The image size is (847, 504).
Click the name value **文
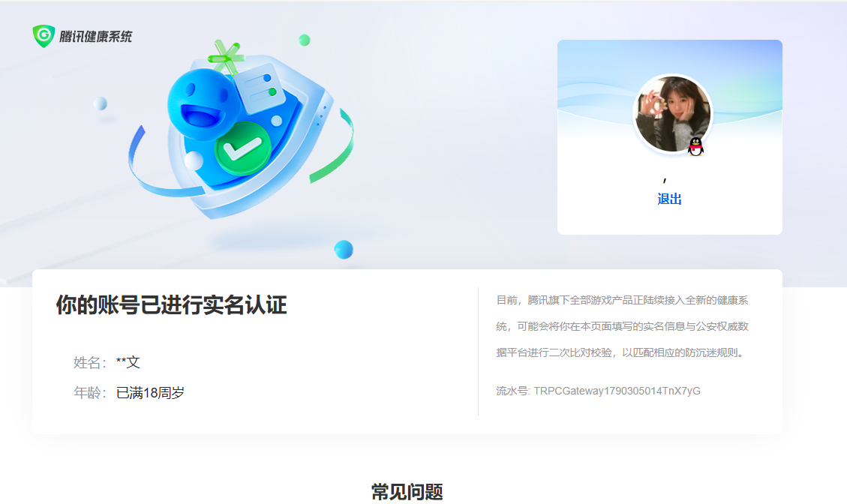click(x=128, y=362)
